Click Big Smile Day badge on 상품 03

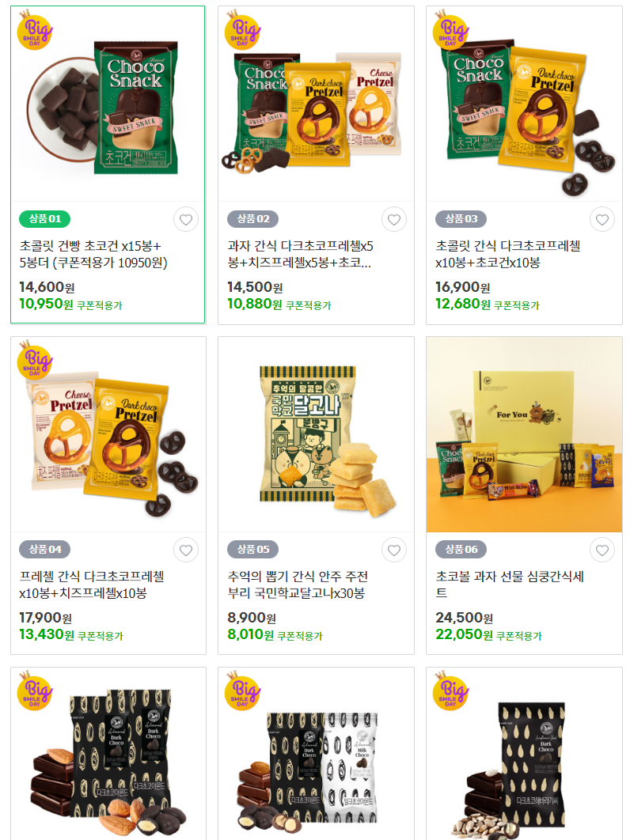coord(450,29)
